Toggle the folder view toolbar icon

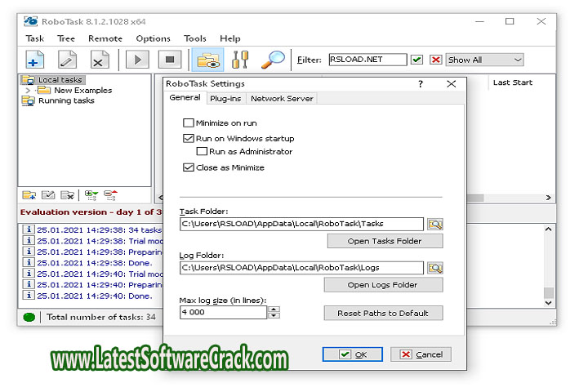coord(207,60)
